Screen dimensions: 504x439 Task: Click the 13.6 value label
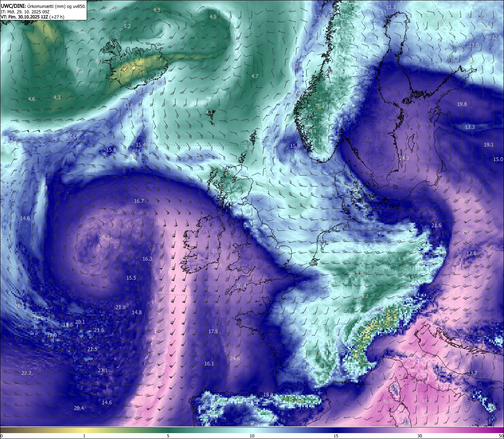(x=129, y=106)
